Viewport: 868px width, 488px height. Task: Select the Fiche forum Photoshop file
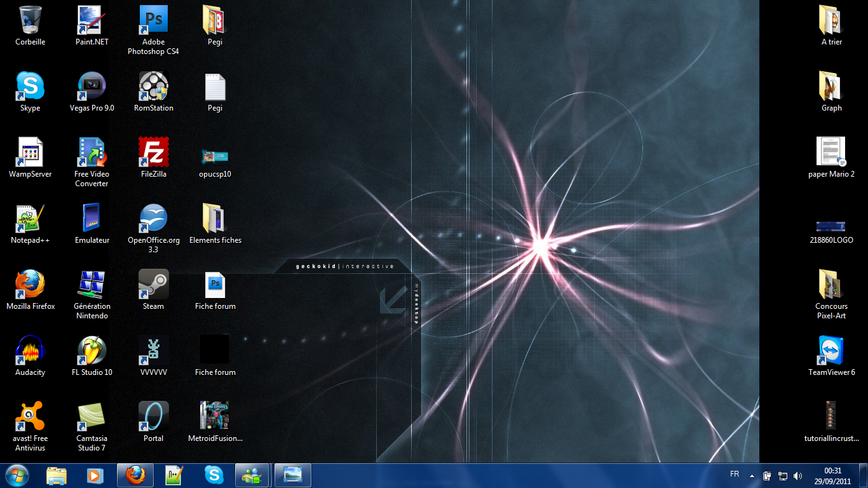215,285
